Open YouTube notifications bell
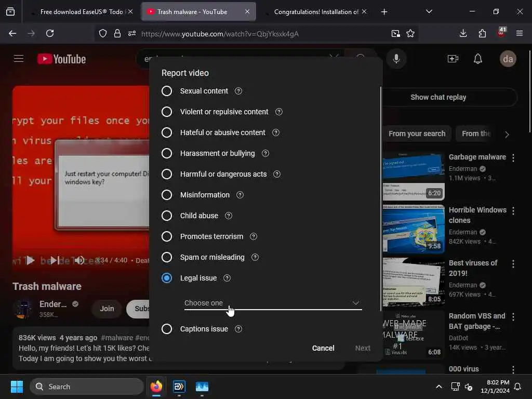 [478, 59]
